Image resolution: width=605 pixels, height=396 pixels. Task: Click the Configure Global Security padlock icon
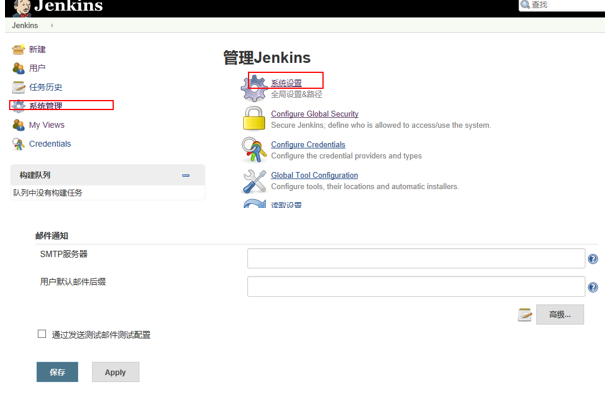coord(254,118)
